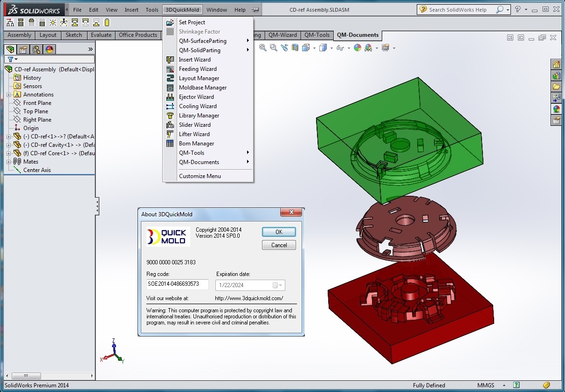Click OK in About 3DQuickMold dialog
565x392 pixels.
pyautogui.click(x=279, y=232)
